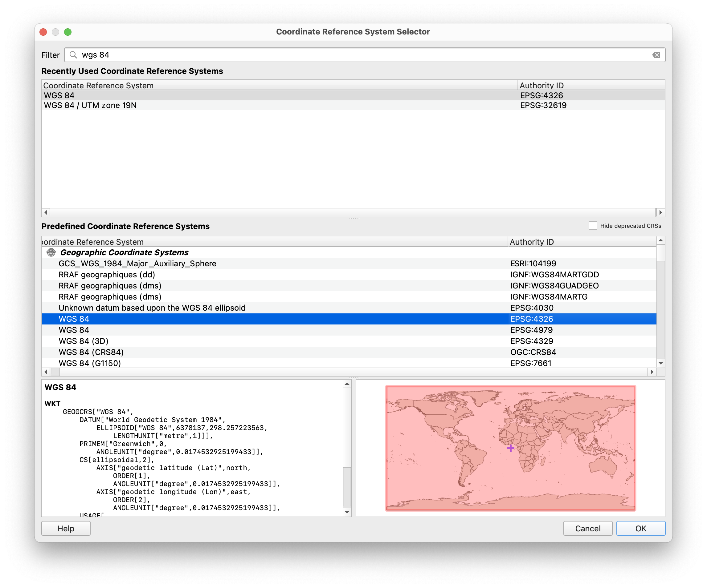Click the clear filter text icon
The height and width of the screenshot is (588, 707).
click(x=656, y=55)
